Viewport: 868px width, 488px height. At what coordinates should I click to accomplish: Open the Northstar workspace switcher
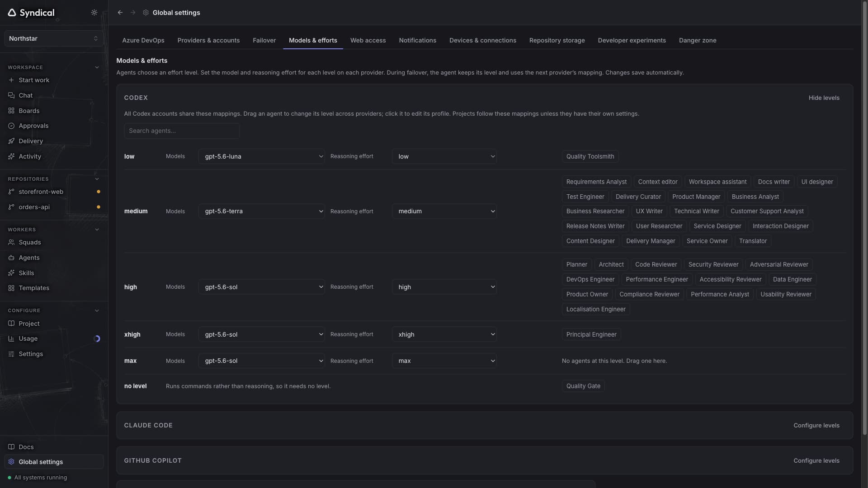tap(54, 38)
